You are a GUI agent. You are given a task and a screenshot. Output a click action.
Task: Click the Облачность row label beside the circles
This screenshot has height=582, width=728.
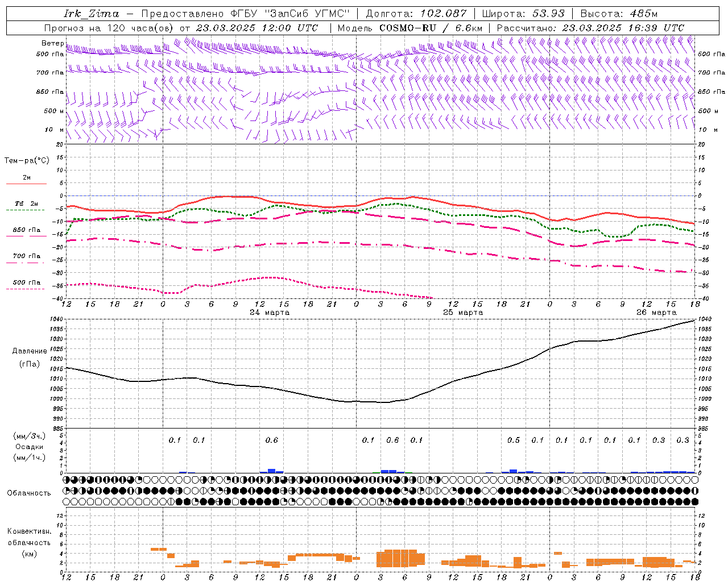pos(29,493)
